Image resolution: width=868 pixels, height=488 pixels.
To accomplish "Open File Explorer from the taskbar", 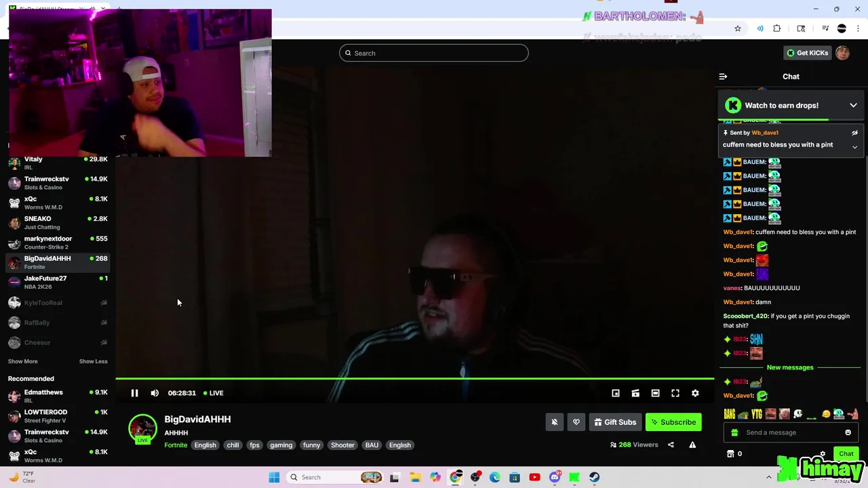I will (x=415, y=477).
